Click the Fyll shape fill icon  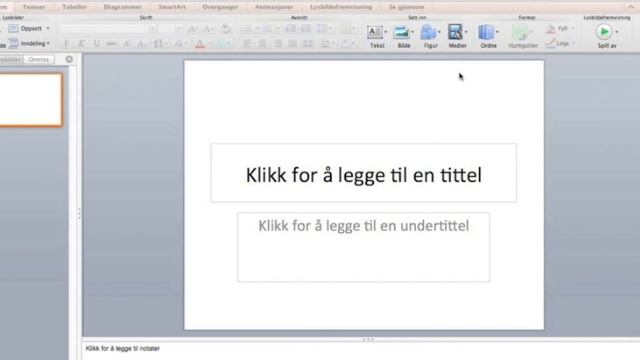coord(551,29)
